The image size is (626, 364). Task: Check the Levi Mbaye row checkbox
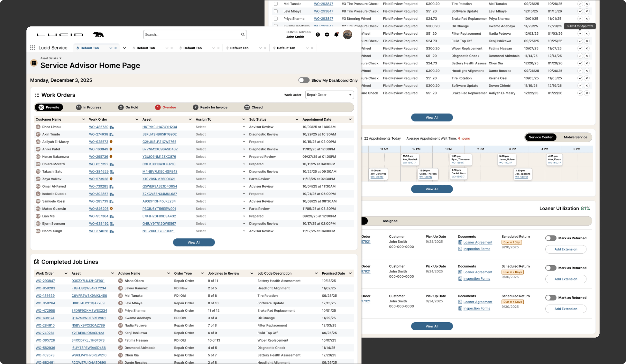276,11
